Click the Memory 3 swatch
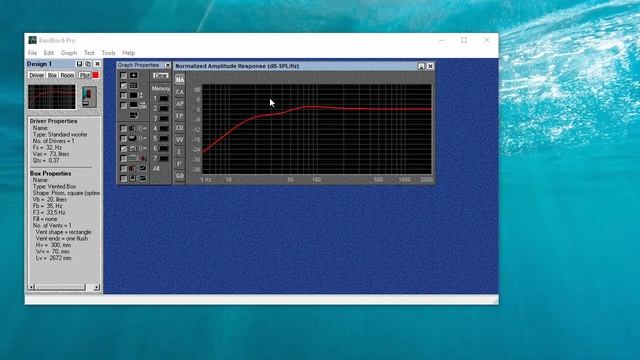Screen dimensions: 640x360 pos(164,118)
